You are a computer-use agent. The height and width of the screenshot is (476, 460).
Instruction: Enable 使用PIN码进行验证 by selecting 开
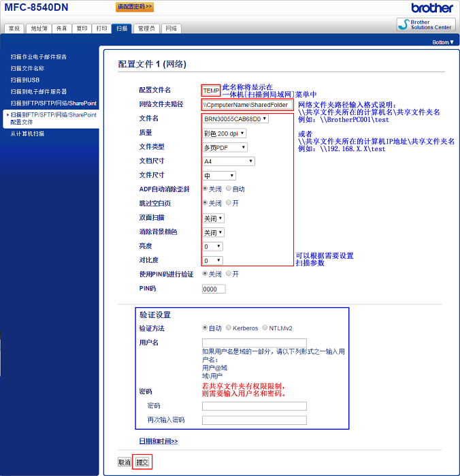pyautogui.click(x=229, y=274)
